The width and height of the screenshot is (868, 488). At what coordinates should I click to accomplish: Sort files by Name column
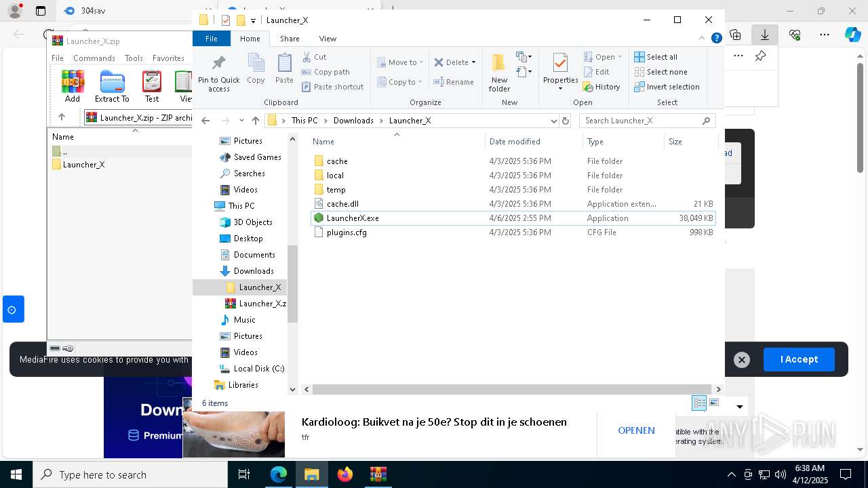(x=397, y=142)
